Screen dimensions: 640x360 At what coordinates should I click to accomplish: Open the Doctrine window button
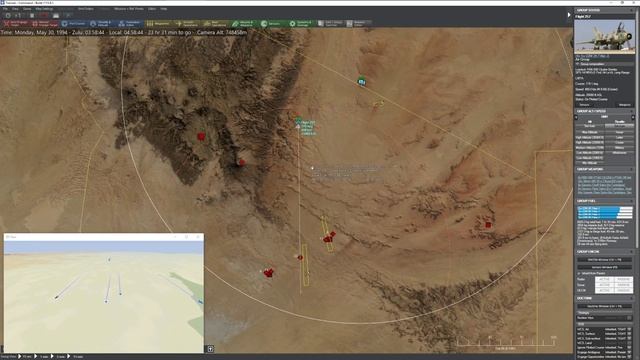tap(604, 306)
